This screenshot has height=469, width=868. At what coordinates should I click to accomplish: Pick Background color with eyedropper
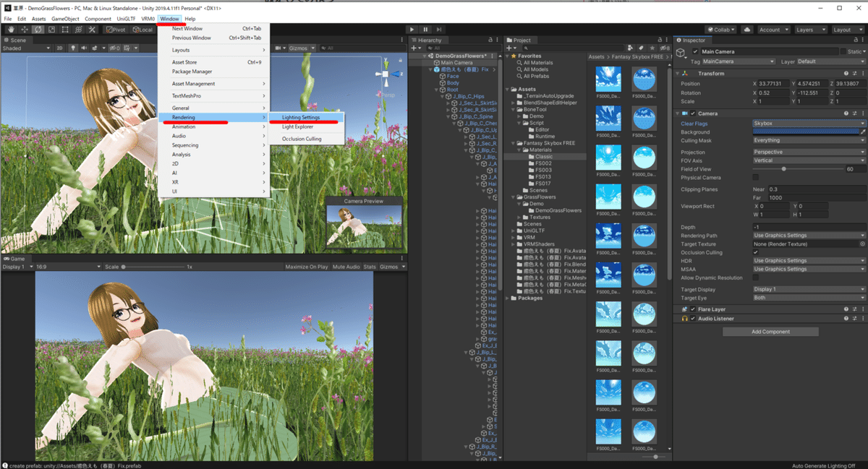click(x=863, y=132)
